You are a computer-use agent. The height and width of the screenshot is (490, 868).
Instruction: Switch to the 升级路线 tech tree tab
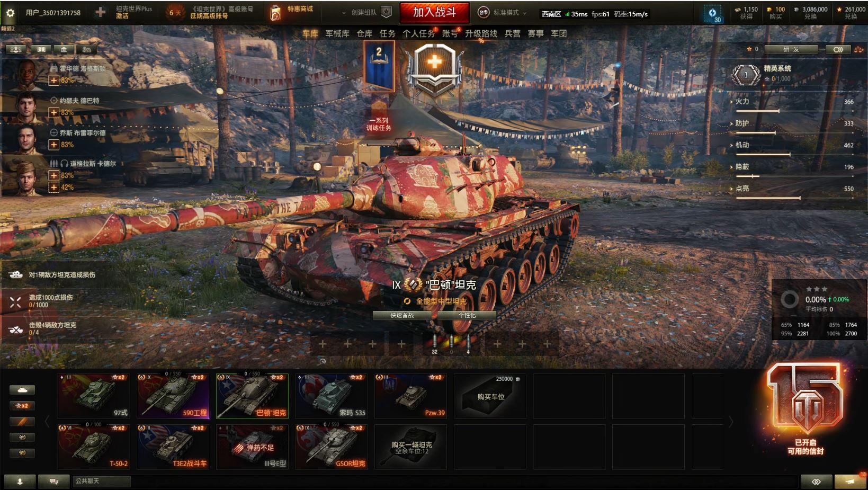coord(481,33)
